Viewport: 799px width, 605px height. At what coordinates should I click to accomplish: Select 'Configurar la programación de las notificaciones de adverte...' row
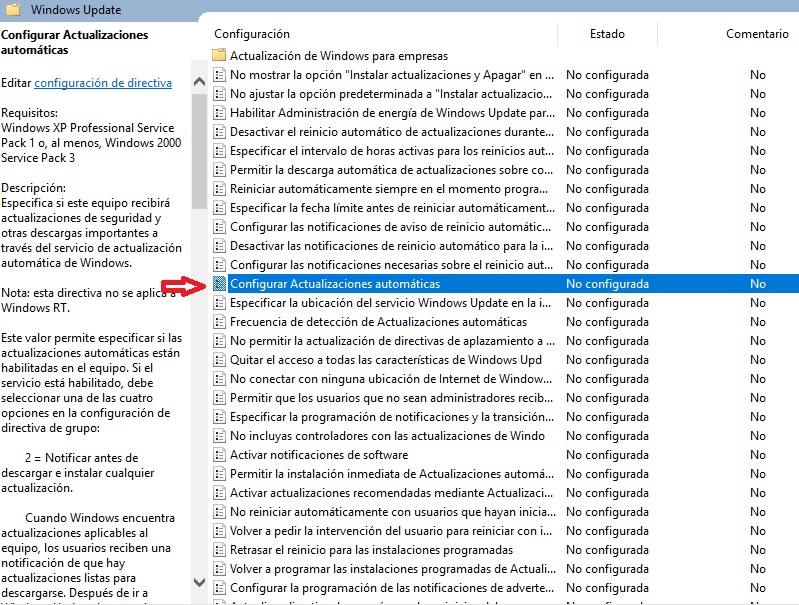[x=392, y=588]
